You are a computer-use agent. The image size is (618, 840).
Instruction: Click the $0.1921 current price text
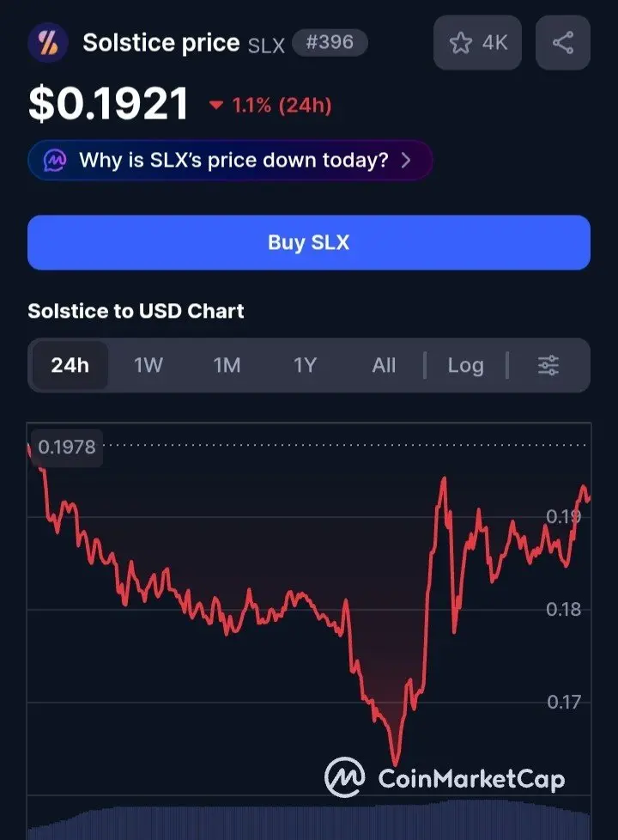pos(109,103)
